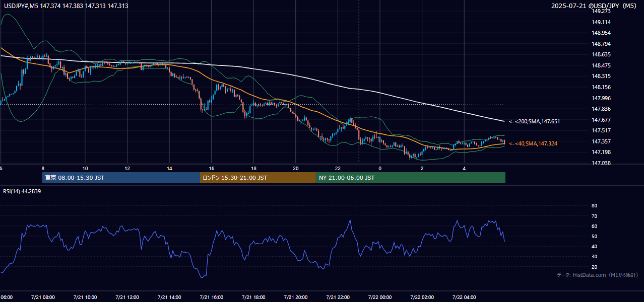Click price axis label 148.954
This screenshot has height=302, width=644.
[601, 33]
